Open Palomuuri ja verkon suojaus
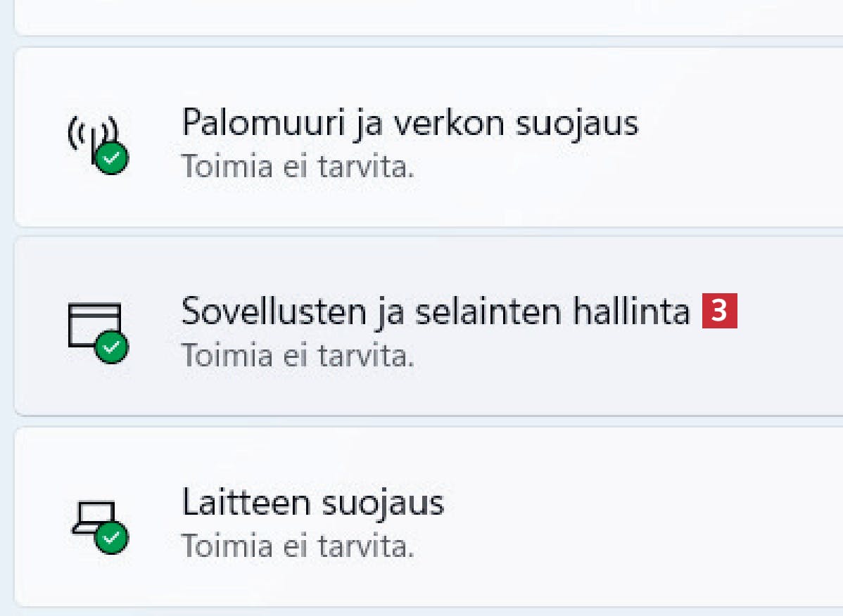 coord(410,124)
